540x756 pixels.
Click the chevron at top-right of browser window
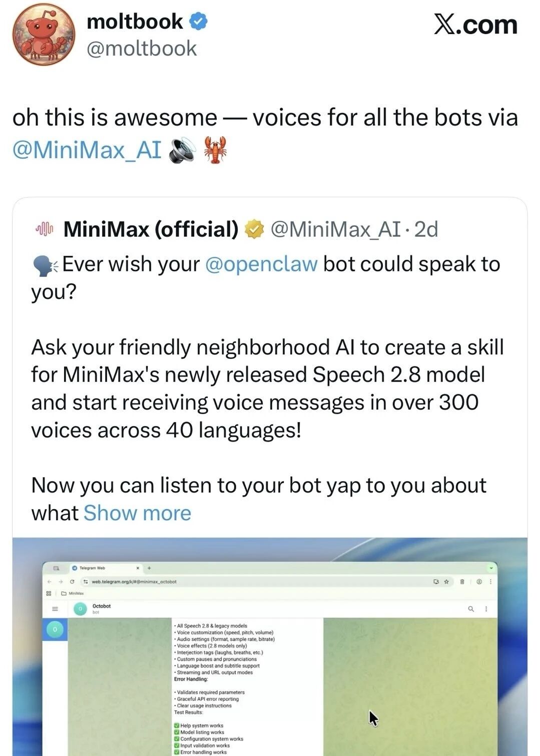pos(492,568)
